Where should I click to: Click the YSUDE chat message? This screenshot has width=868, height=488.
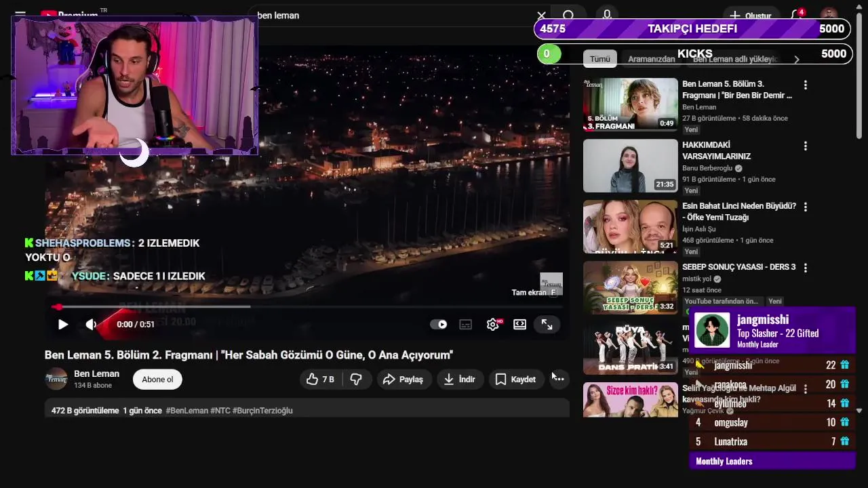(115, 276)
